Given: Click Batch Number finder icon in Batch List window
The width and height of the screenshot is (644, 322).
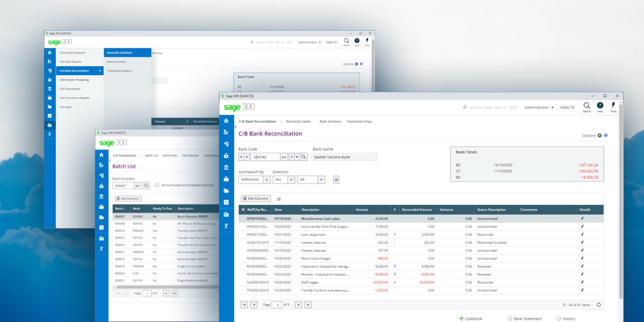Looking at the screenshot, I should (x=146, y=186).
